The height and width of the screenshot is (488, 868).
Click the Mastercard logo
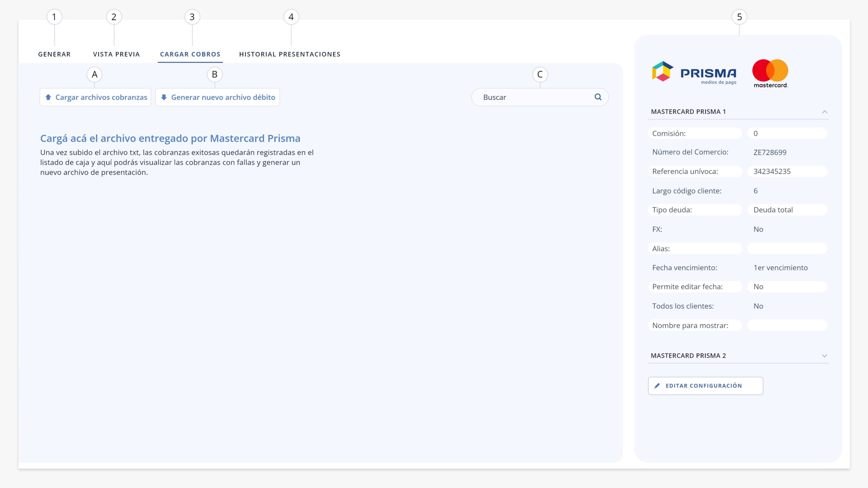770,74
